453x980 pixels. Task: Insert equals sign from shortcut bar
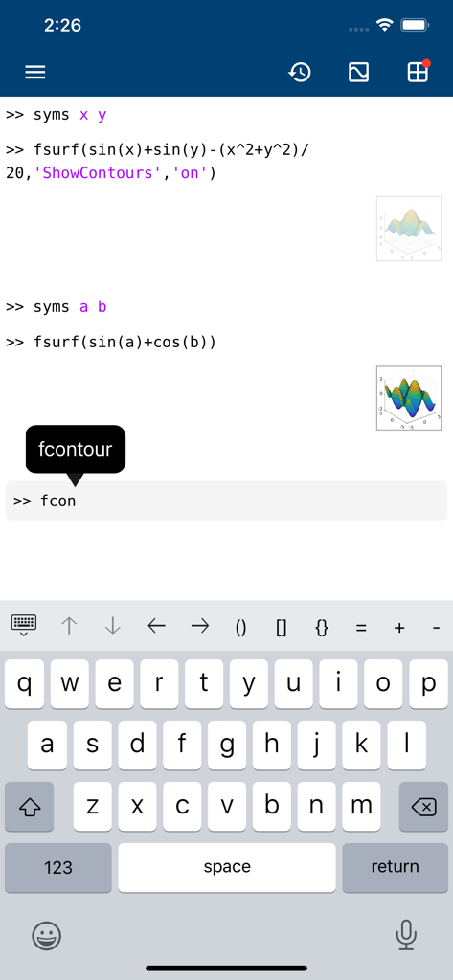pos(361,628)
